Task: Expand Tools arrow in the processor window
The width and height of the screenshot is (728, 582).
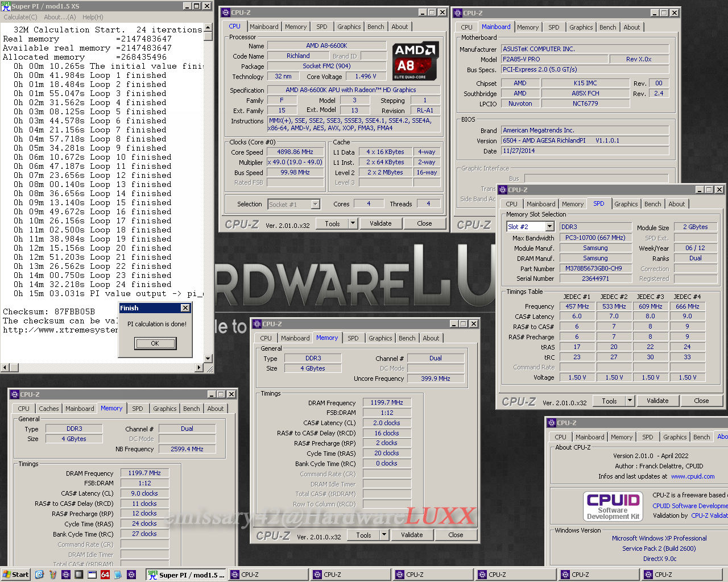Action: (353, 223)
